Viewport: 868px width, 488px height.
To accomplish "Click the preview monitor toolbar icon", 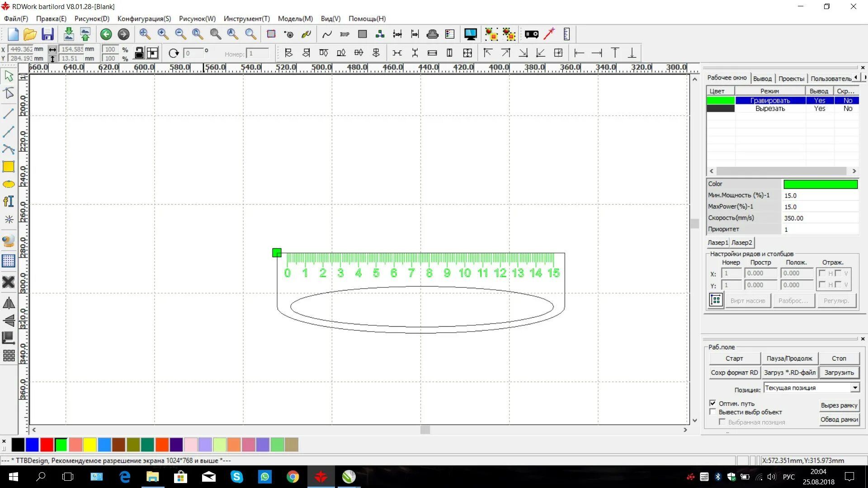I will (x=470, y=34).
